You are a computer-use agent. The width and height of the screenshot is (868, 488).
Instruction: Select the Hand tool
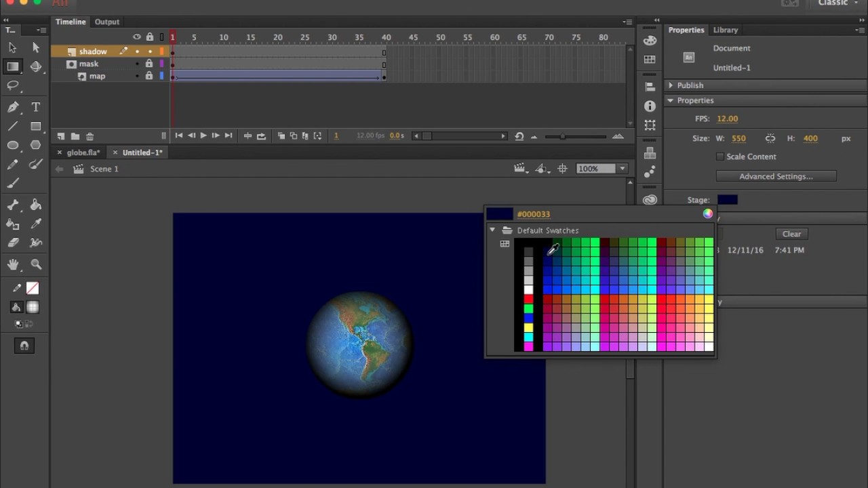12,264
